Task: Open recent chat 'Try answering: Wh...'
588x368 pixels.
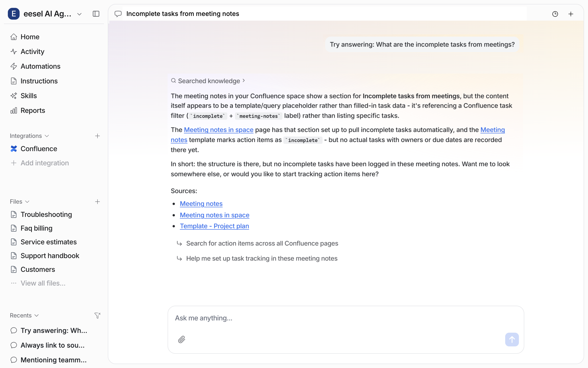Action: tap(54, 330)
